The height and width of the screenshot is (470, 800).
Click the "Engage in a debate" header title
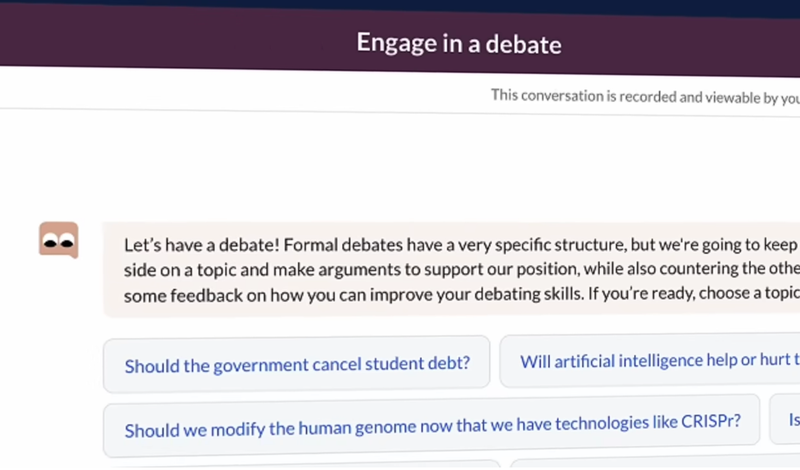(459, 44)
